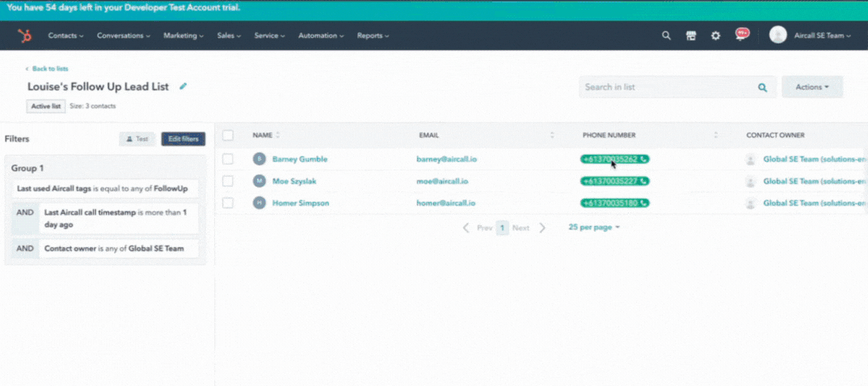Open the Contacts menu in navigation bar
868x386 pixels.
tap(65, 36)
